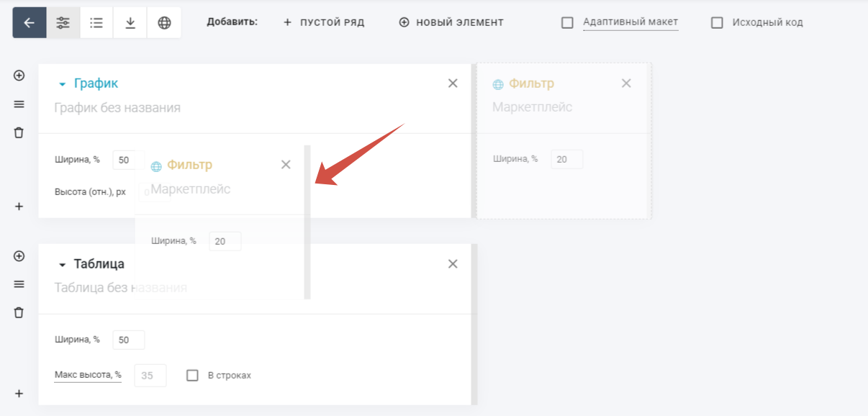Image resolution: width=868 pixels, height=416 pixels.
Task: Click the back arrow toolbar button
Action: pyautogui.click(x=30, y=23)
